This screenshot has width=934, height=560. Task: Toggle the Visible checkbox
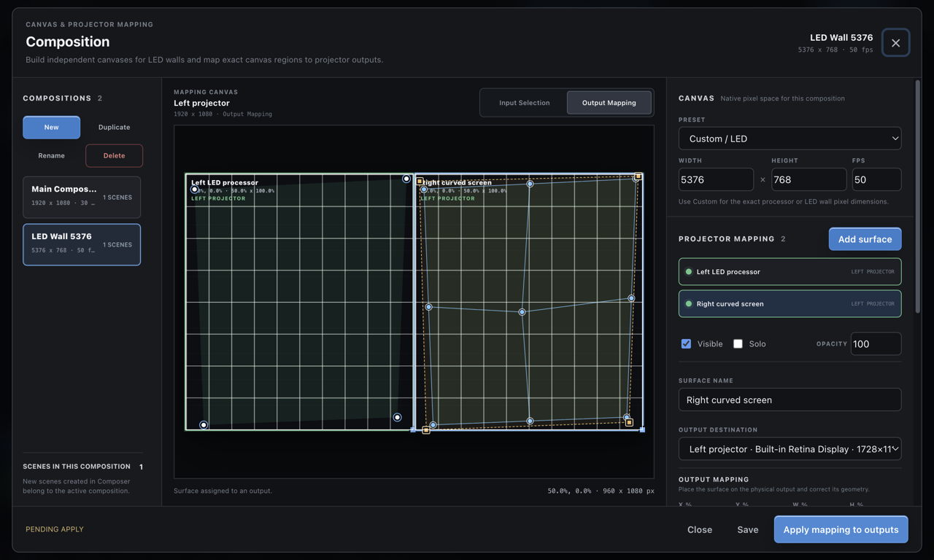[x=686, y=343]
